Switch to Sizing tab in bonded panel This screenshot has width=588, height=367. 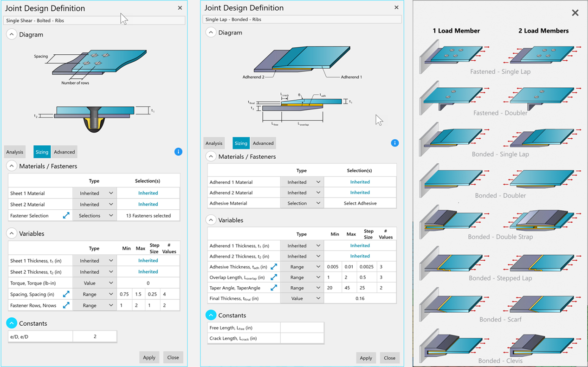[241, 143]
